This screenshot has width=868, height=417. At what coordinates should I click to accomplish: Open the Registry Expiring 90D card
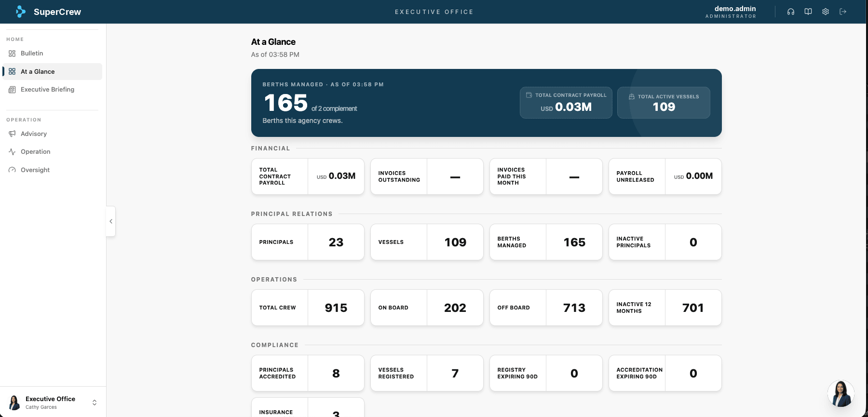pyautogui.click(x=546, y=373)
